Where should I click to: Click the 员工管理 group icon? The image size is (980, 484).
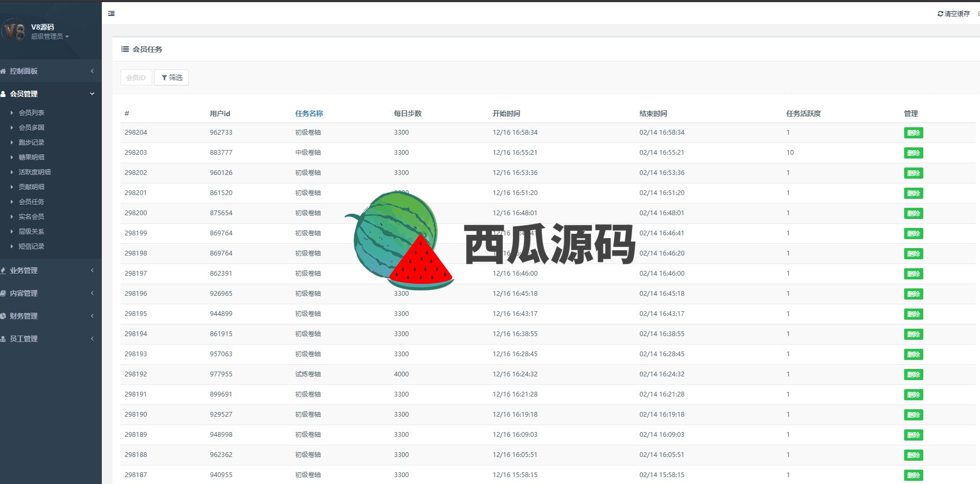(x=3, y=339)
